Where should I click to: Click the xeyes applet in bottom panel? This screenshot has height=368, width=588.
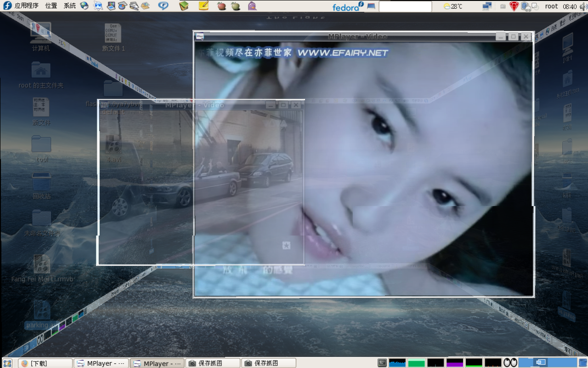click(x=510, y=363)
